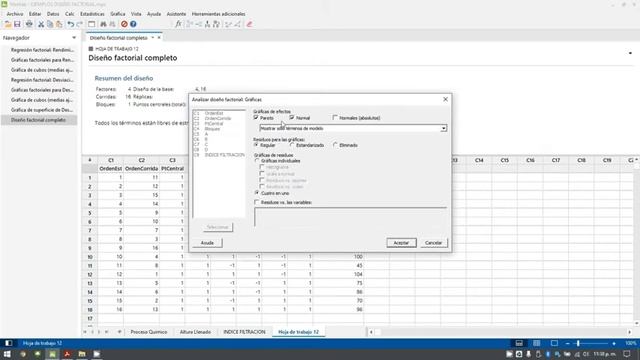Click Aceptar in the dialog
This screenshot has width=640, height=360.
click(x=401, y=243)
